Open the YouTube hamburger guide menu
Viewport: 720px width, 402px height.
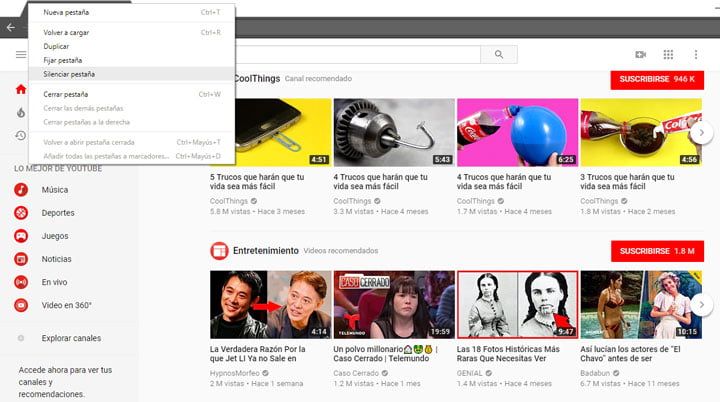pos(21,55)
